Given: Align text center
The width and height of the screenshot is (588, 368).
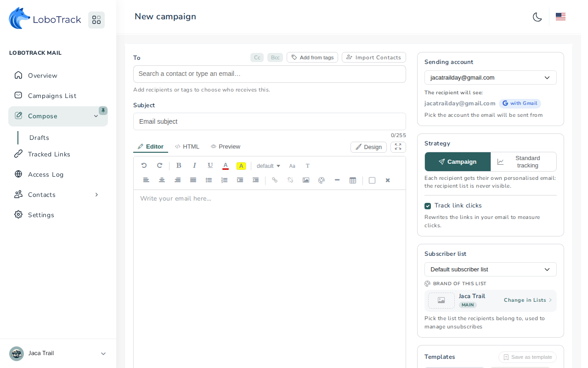Looking at the screenshot, I should (162, 180).
